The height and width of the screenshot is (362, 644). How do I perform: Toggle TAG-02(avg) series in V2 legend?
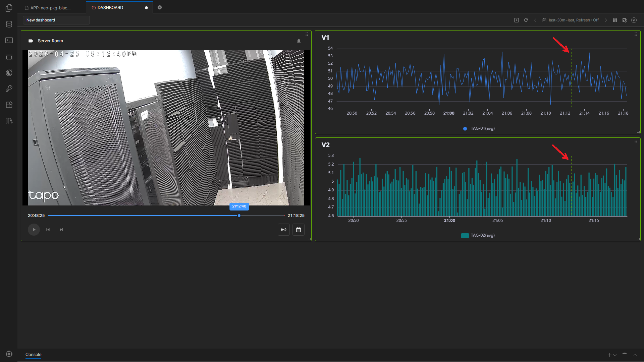point(478,235)
